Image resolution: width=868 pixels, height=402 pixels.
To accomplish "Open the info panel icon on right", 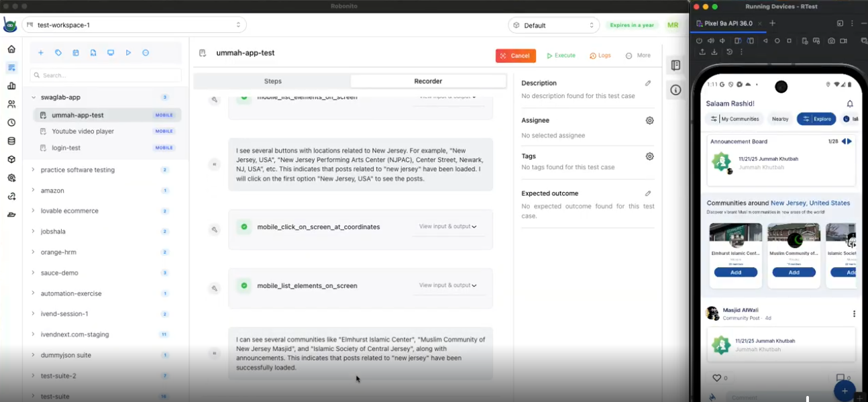I will point(675,90).
